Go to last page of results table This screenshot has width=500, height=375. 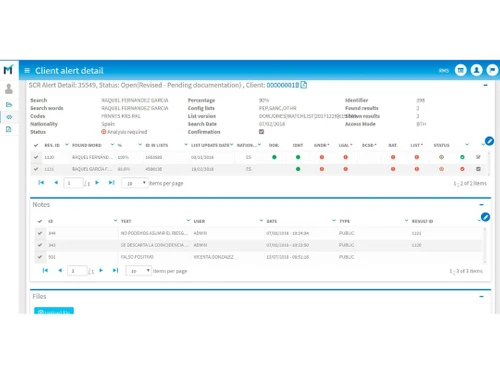(x=112, y=183)
